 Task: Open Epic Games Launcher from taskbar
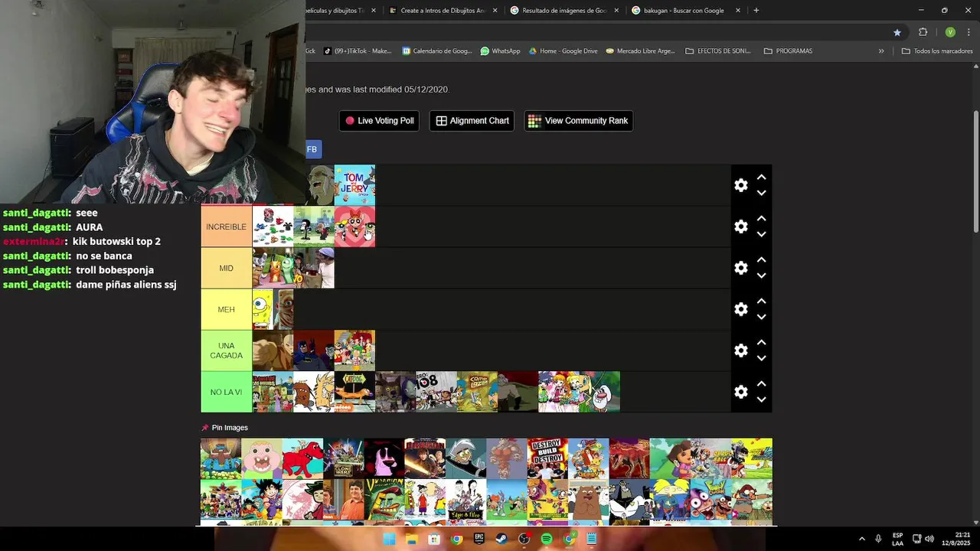(479, 539)
